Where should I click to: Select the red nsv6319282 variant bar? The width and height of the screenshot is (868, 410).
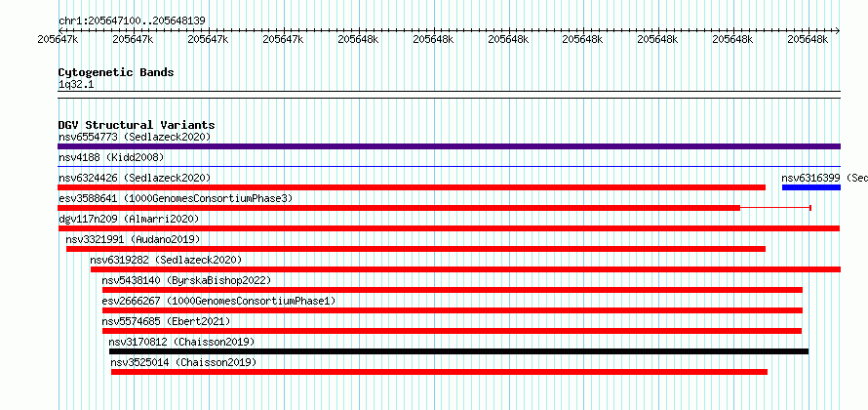coord(465,269)
